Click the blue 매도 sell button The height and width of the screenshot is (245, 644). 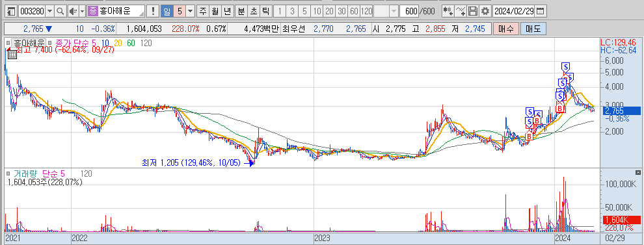pyautogui.click(x=533, y=29)
